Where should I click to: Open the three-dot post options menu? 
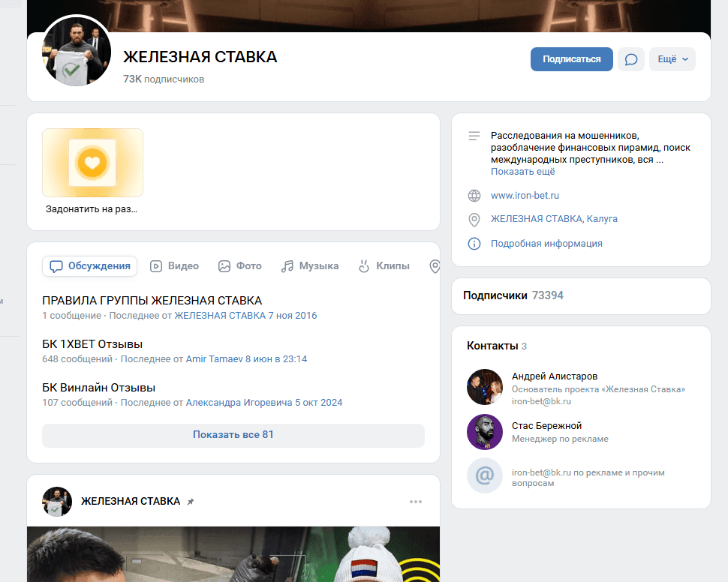pyautogui.click(x=416, y=502)
